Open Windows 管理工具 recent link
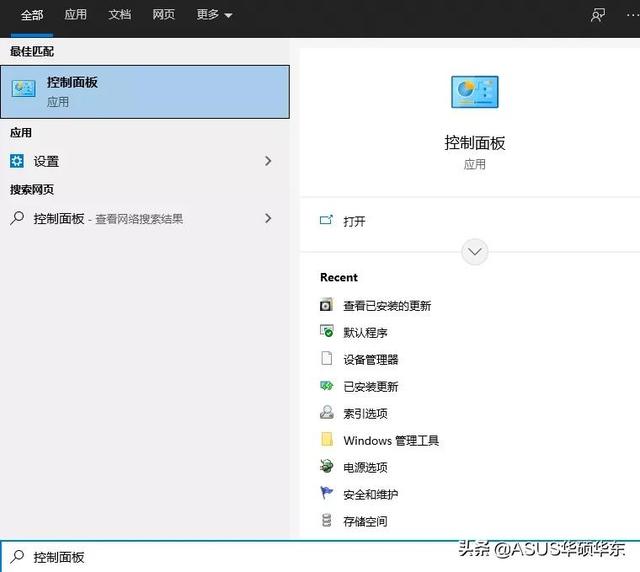Viewport: 640px width, 572px height. [x=391, y=441]
